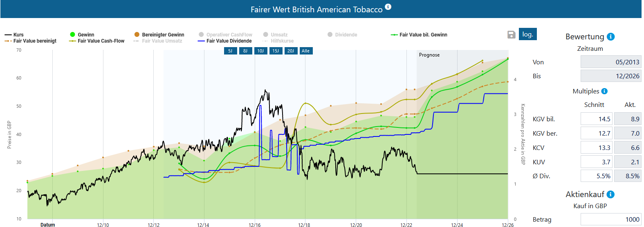
Task: Edit the KGV bil. Schnitt value
Action: 596,119
